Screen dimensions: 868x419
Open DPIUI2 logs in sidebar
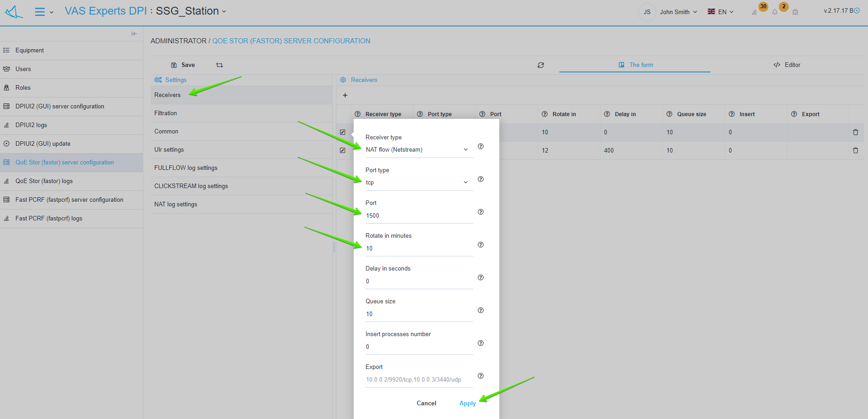click(x=31, y=125)
